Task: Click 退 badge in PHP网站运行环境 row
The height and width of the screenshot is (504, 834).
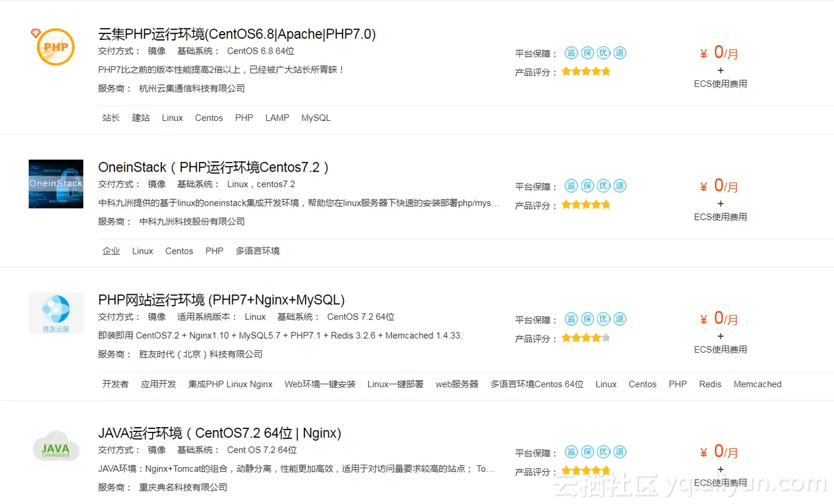Action: click(620, 319)
